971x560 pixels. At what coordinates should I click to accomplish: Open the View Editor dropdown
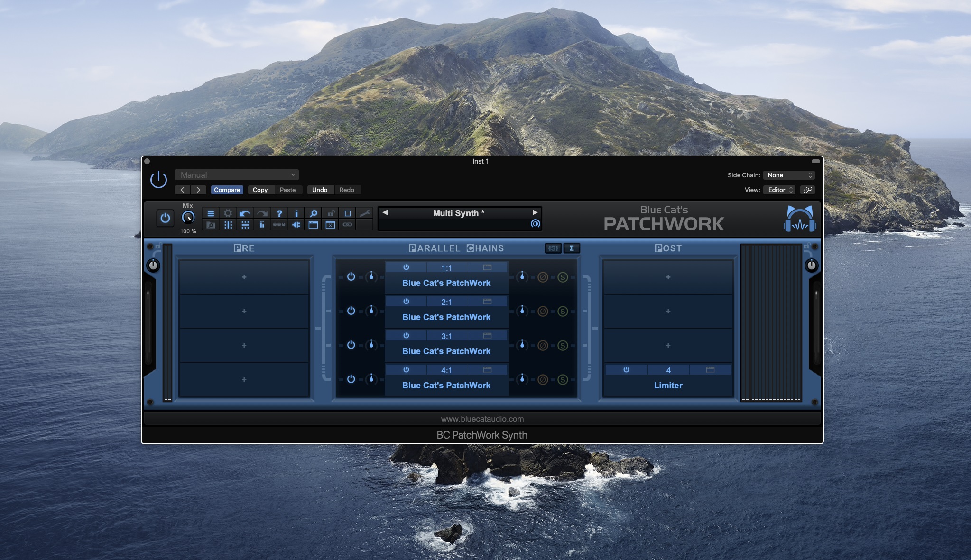pos(780,190)
